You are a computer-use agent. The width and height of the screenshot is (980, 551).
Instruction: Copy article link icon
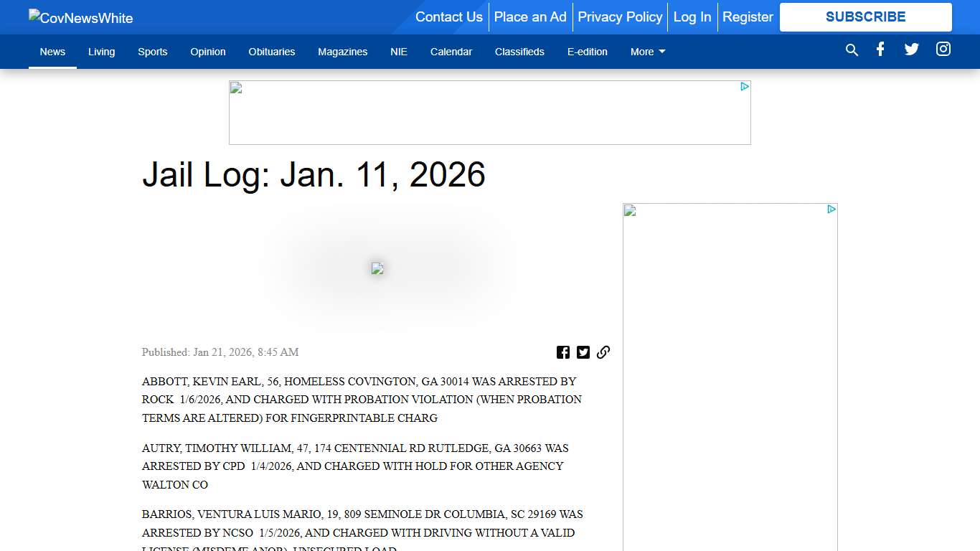click(603, 352)
